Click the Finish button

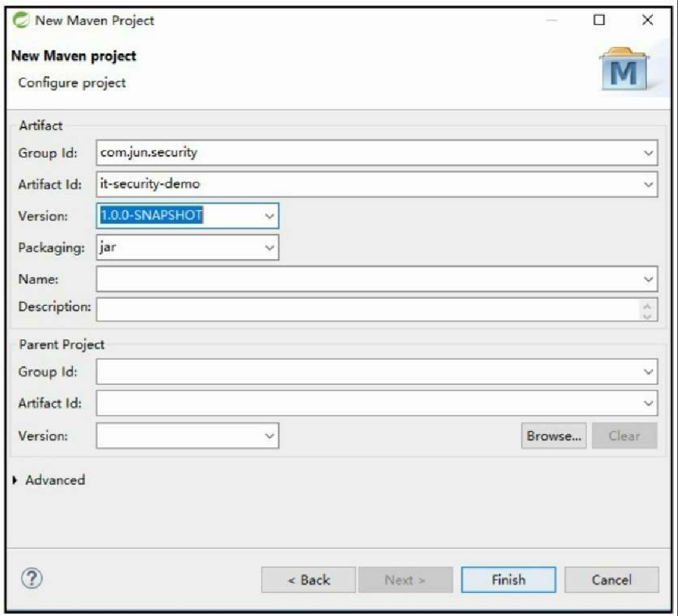pyautogui.click(x=508, y=579)
